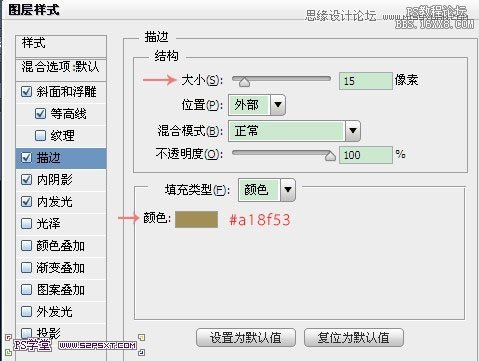Select the 颜色叠加 style label
Viewport: 479px width, 361px height.
tap(60, 246)
